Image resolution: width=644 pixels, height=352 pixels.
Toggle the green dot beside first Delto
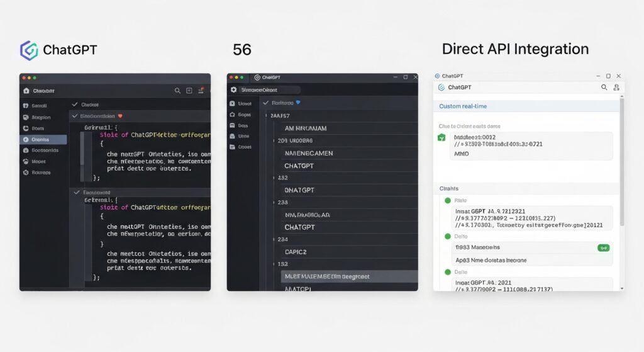pos(448,236)
